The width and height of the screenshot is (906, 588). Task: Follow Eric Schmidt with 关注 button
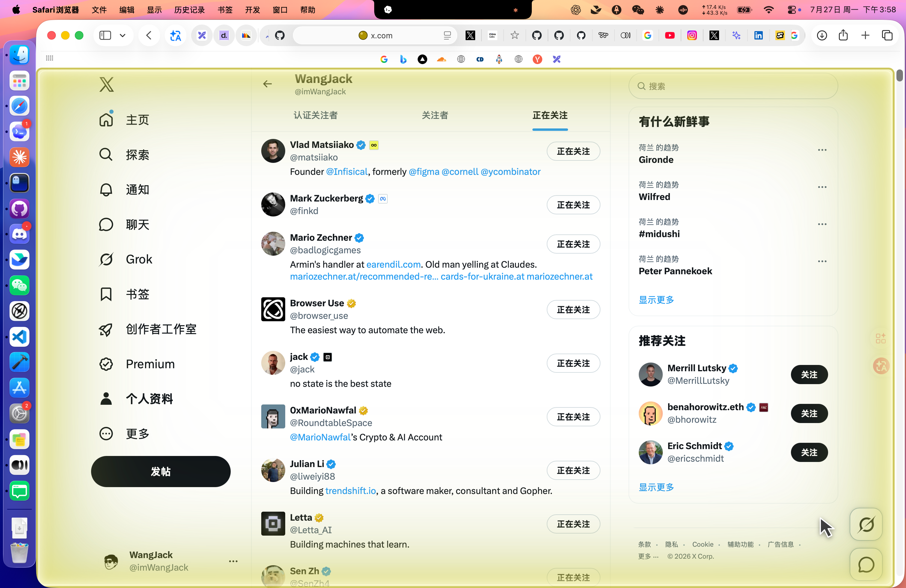809,452
